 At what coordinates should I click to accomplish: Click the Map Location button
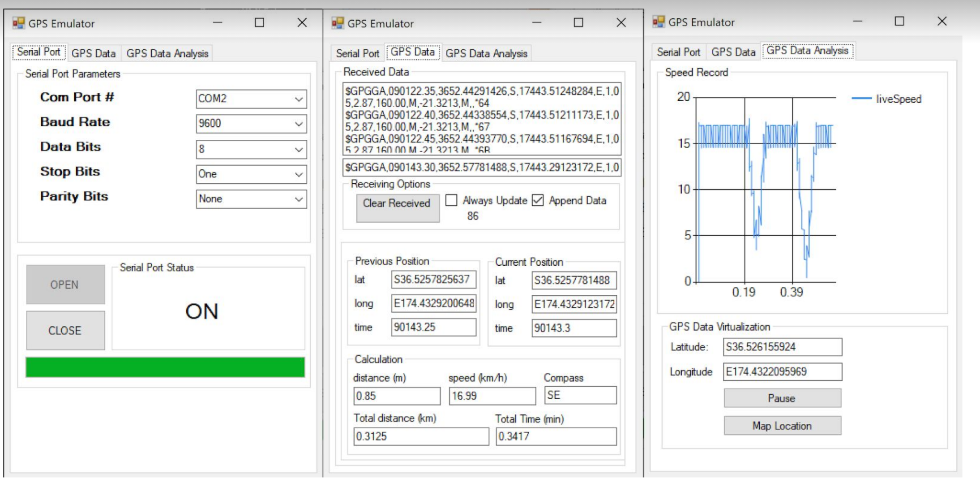pyautogui.click(x=782, y=426)
